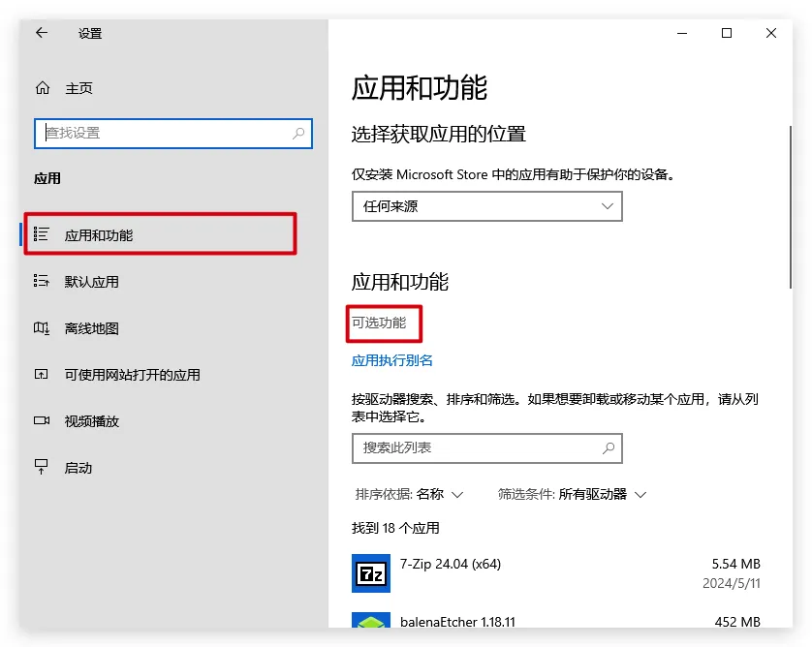Click the search icon in 搜索此列表 box
The image size is (812, 647).
pyautogui.click(x=609, y=448)
